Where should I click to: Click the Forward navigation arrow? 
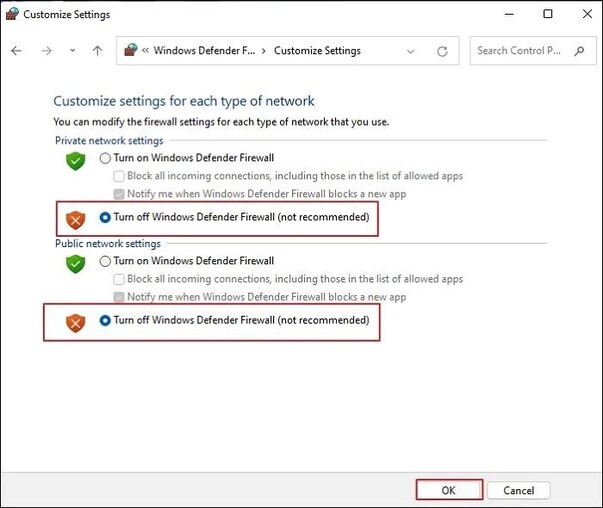44,51
